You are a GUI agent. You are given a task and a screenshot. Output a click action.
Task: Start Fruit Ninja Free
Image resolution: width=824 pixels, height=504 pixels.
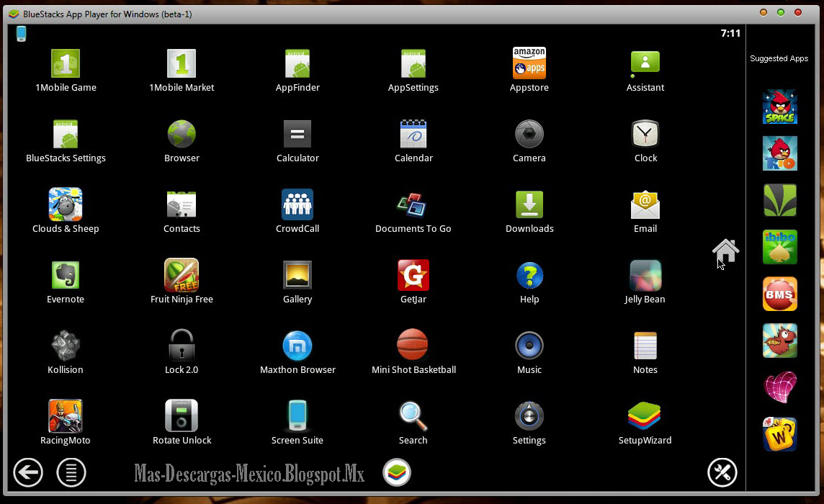click(182, 275)
